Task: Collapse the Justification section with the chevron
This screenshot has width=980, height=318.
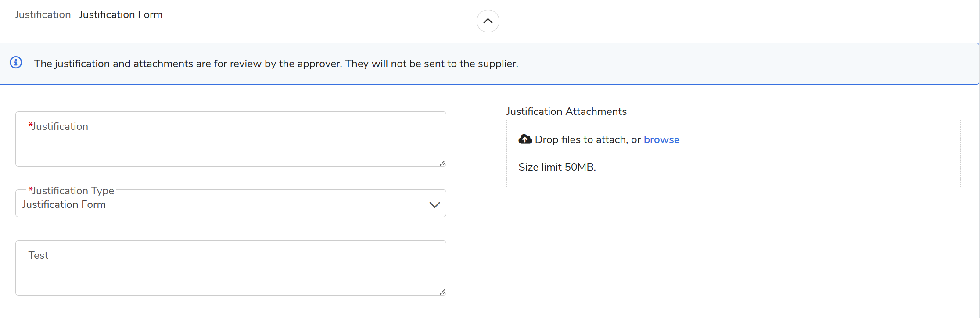Action: click(x=488, y=21)
